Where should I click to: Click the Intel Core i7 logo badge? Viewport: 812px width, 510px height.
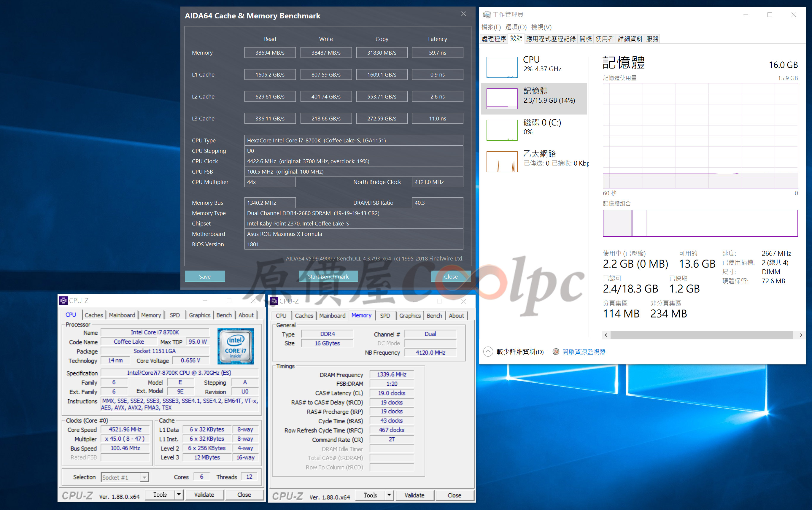coord(235,346)
